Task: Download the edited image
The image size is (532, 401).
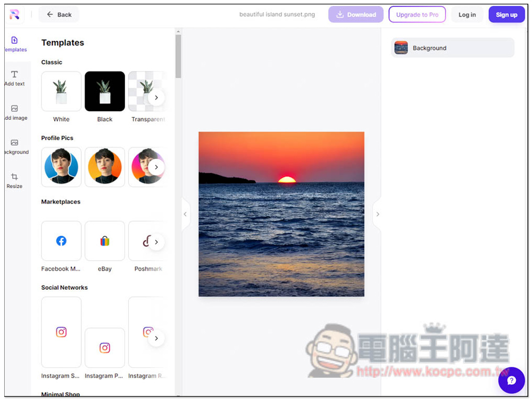Action: [x=355, y=14]
